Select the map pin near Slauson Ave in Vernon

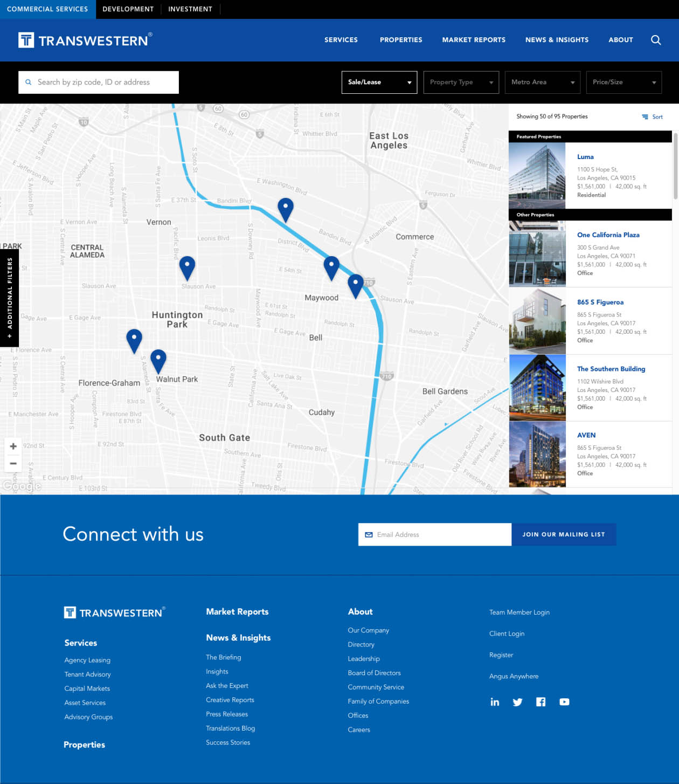coord(187,268)
